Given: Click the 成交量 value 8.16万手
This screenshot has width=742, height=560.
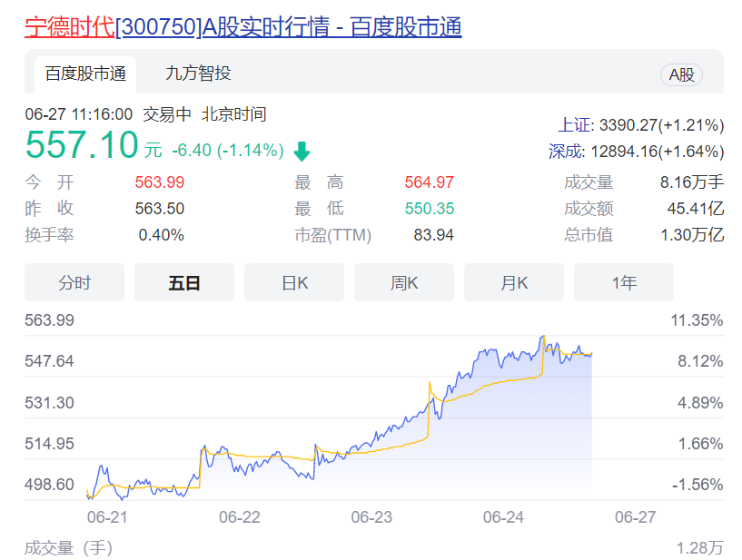Looking at the screenshot, I should pos(692,182).
